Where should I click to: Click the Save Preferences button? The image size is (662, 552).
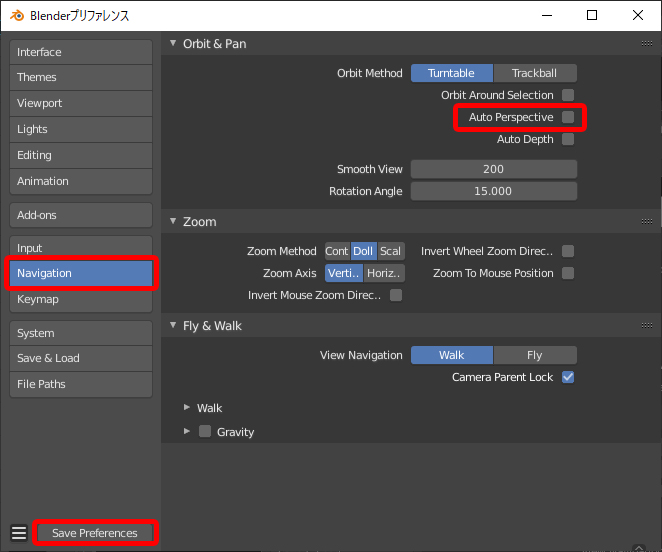tap(95, 533)
